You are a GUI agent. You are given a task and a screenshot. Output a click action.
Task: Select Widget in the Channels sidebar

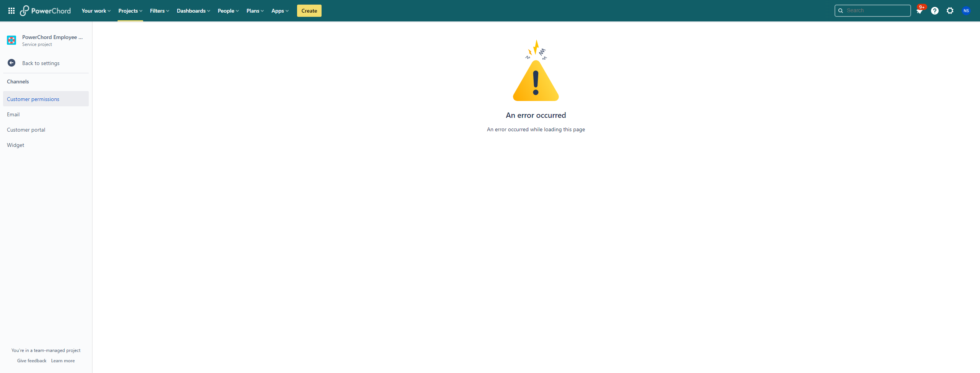click(46, 145)
